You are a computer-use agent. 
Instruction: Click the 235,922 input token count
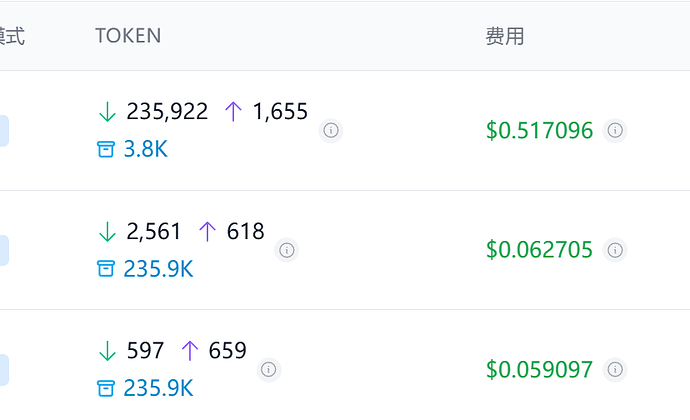pyautogui.click(x=167, y=111)
